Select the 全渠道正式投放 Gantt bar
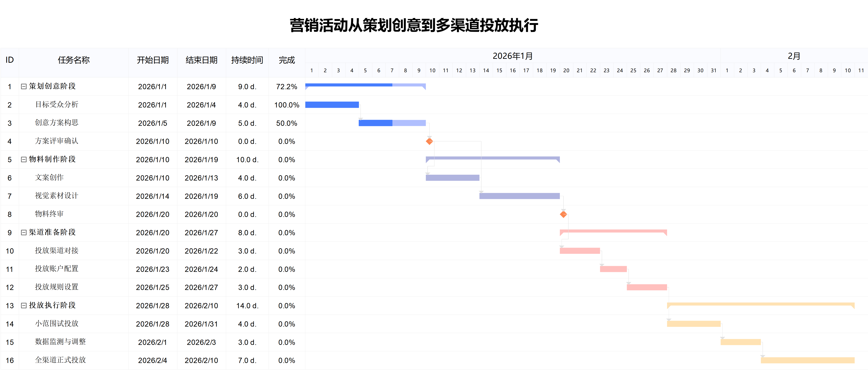This screenshot has height=370, width=868. 807,360
